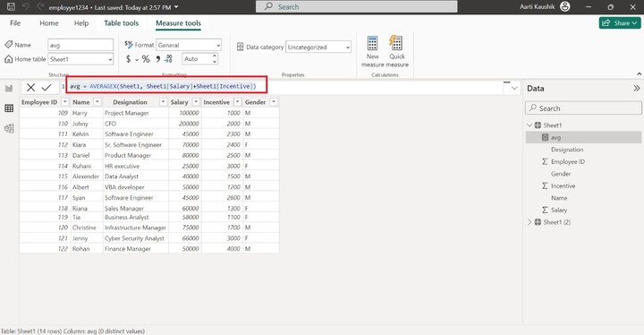Viewport: 644px width, 335px height.
Task: Click the Share button
Action: [620, 23]
